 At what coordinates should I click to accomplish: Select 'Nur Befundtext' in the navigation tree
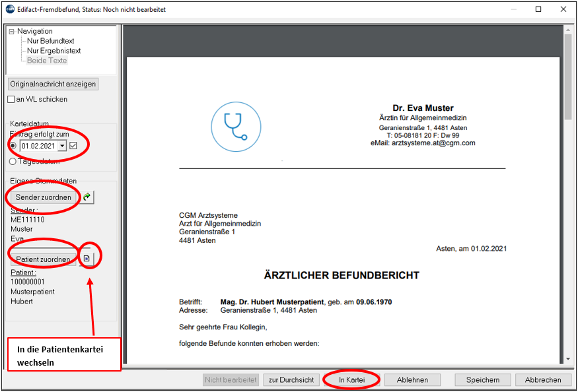(50, 41)
